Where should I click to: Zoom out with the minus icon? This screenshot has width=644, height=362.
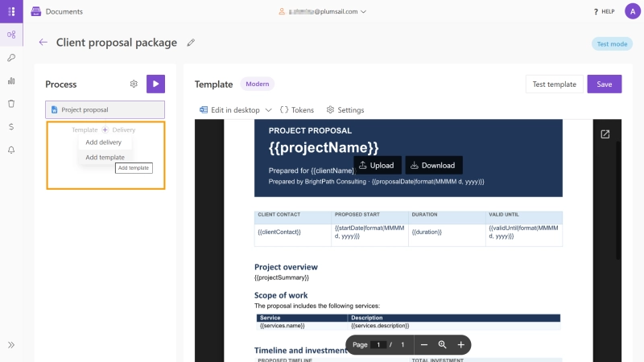click(424, 345)
